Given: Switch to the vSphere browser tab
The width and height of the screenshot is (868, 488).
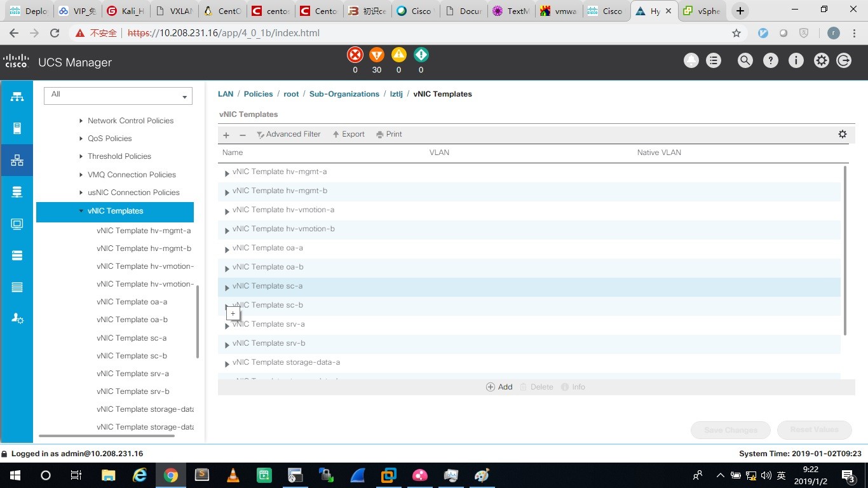Looking at the screenshot, I should [702, 11].
